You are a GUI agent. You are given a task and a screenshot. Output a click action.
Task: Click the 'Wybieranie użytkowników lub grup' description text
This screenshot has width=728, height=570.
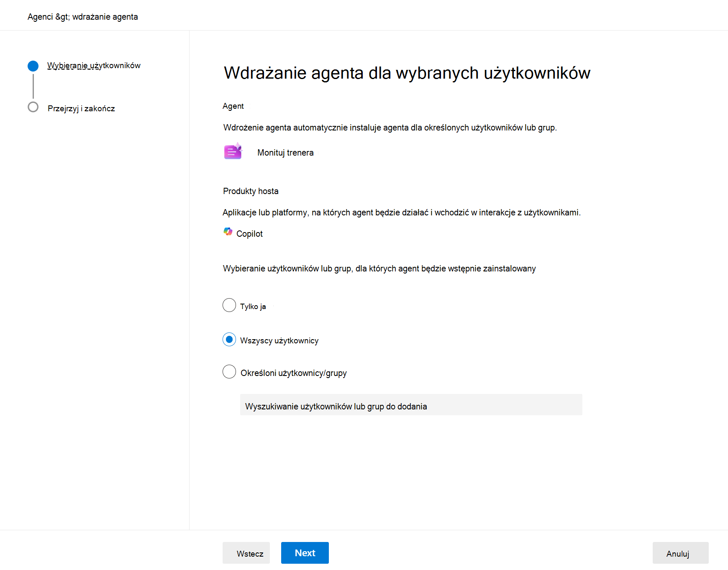379,268
